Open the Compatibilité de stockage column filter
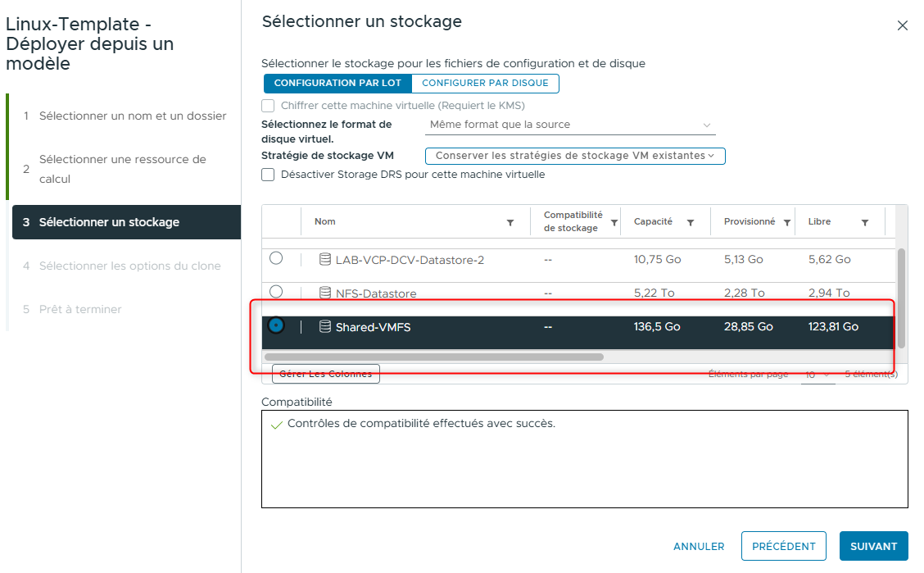The image size is (924, 573). pyautogui.click(x=614, y=221)
